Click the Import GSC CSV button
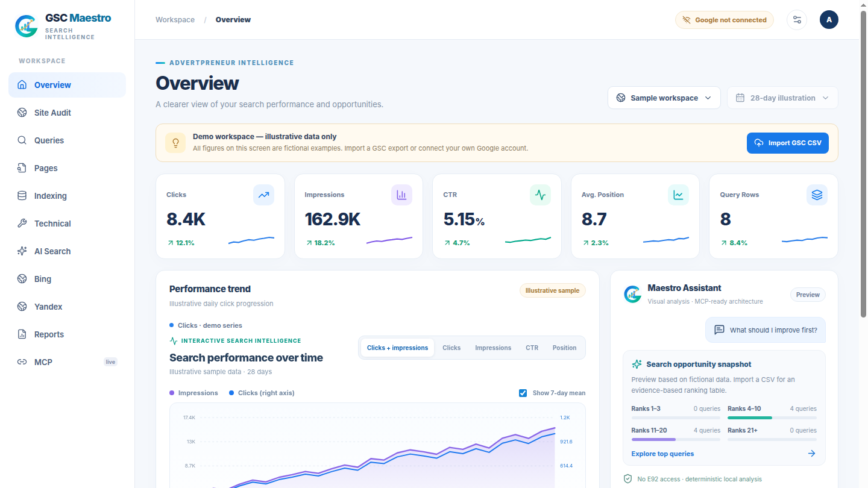 (788, 143)
